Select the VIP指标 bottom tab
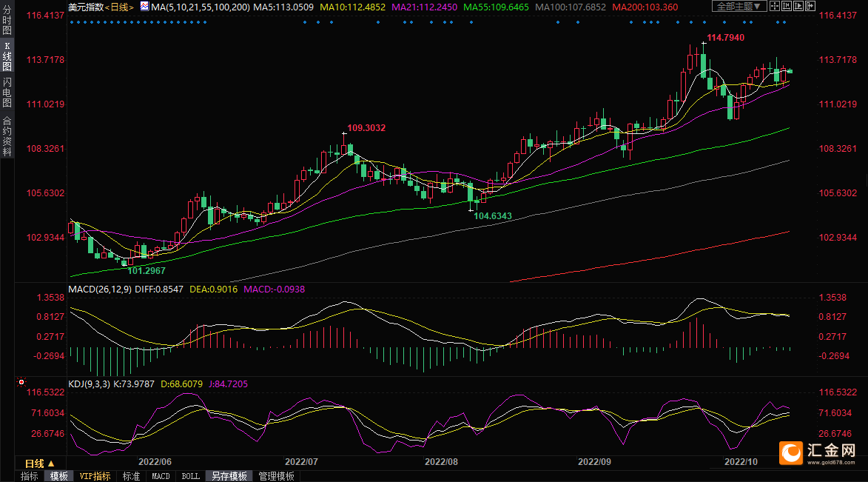The width and height of the screenshot is (868, 482). click(x=95, y=476)
